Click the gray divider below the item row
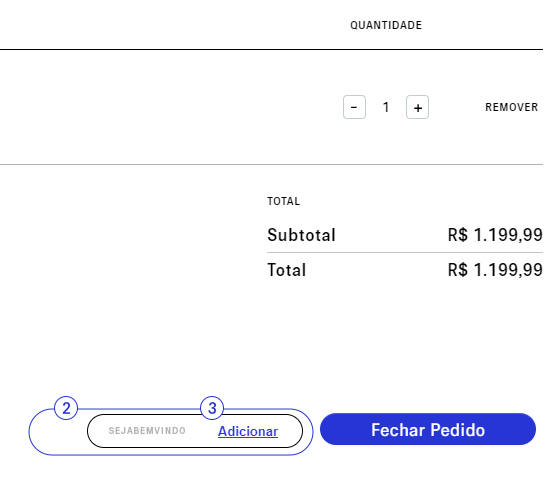This screenshot has height=495, width=555. (x=271, y=164)
